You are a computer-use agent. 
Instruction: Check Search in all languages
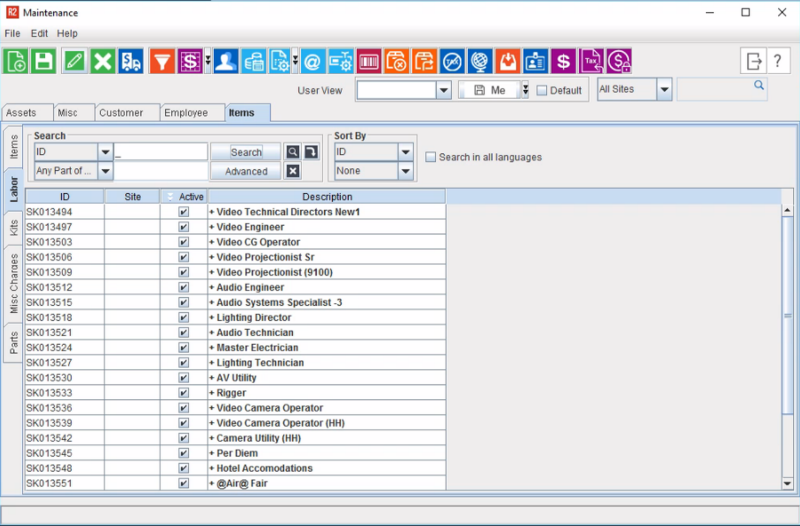click(431, 157)
